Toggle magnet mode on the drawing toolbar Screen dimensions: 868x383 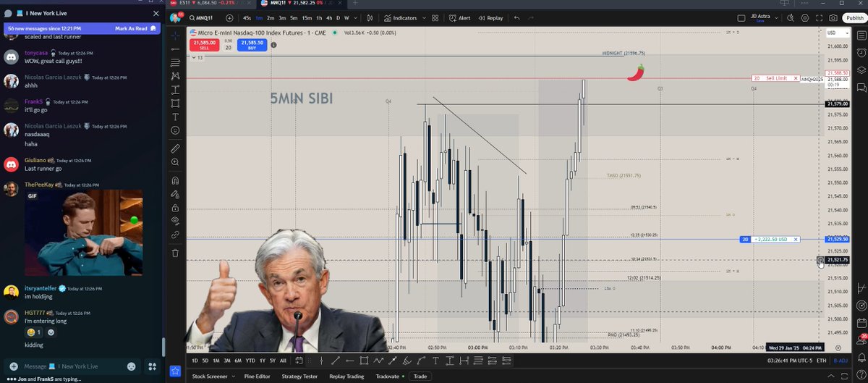pos(175,180)
